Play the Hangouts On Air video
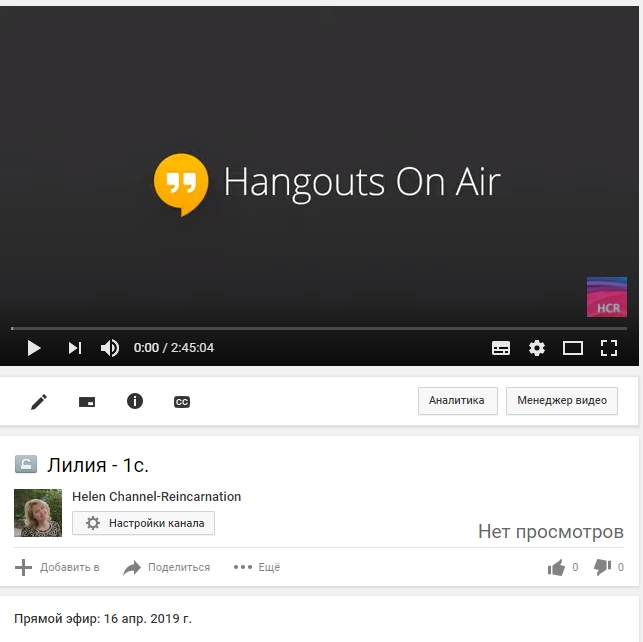This screenshot has width=643, height=642. (34, 348)
